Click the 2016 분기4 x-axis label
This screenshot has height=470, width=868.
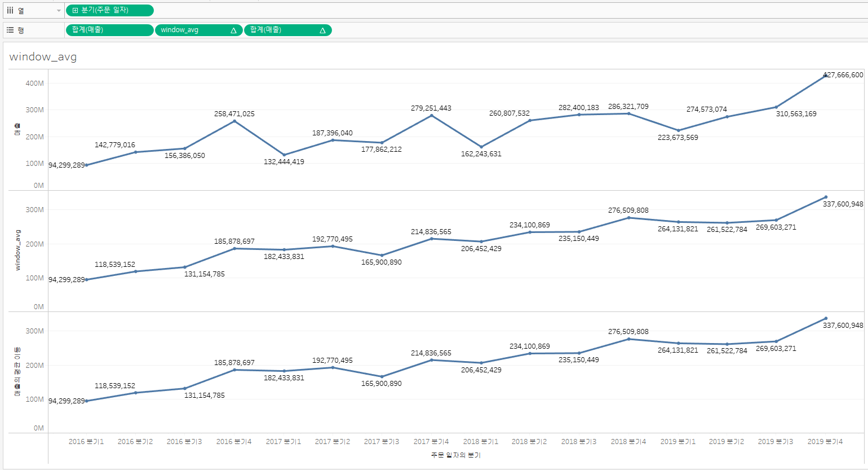tap(234, 441)
